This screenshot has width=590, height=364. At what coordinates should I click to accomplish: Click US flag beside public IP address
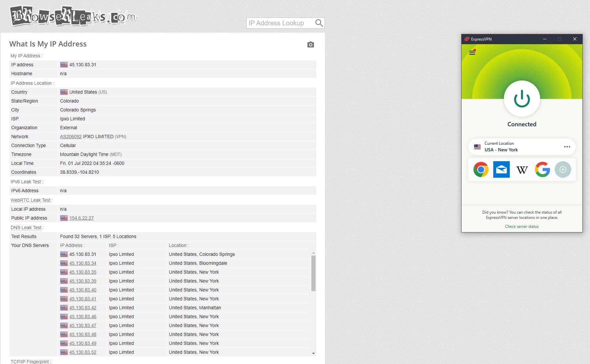point(64,218)
